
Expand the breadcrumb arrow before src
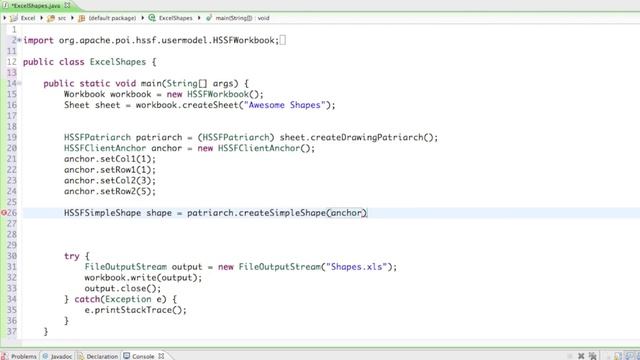coord(42,18)
